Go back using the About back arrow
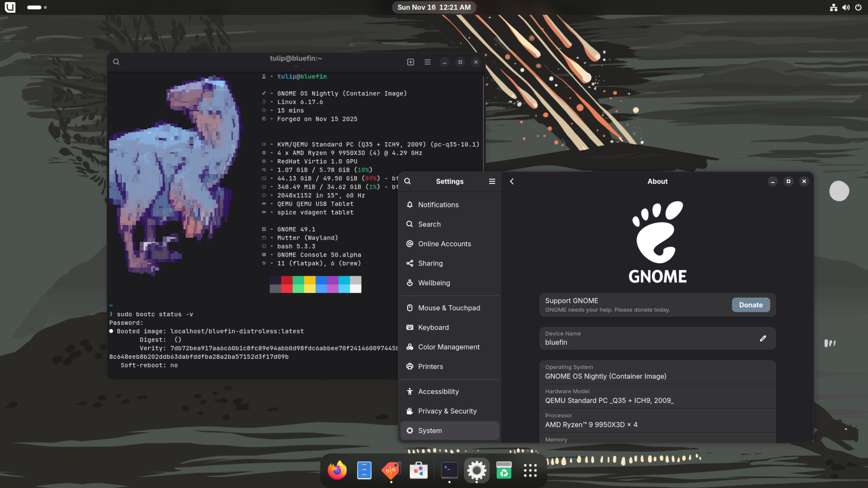 pyautogui.click(x=512, y=181)
